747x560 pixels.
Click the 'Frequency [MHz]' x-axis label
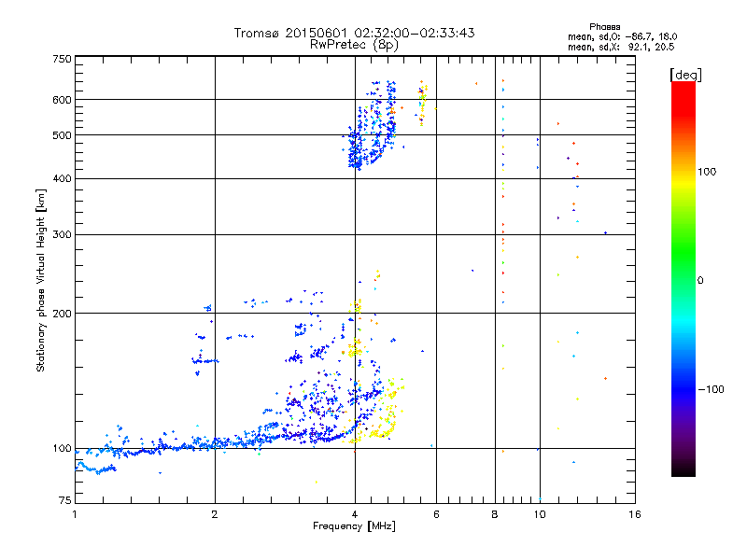[354, 526]
